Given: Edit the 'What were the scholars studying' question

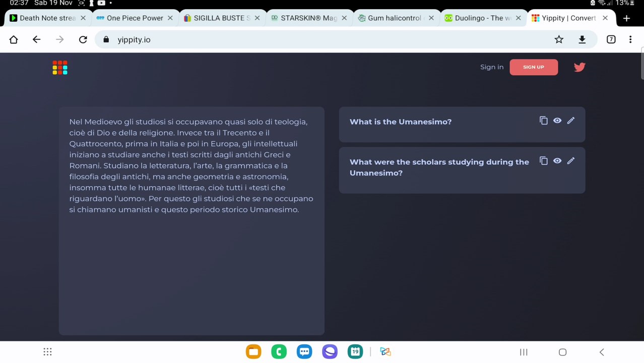Looking at the screenshot, I should pos(571,161).
